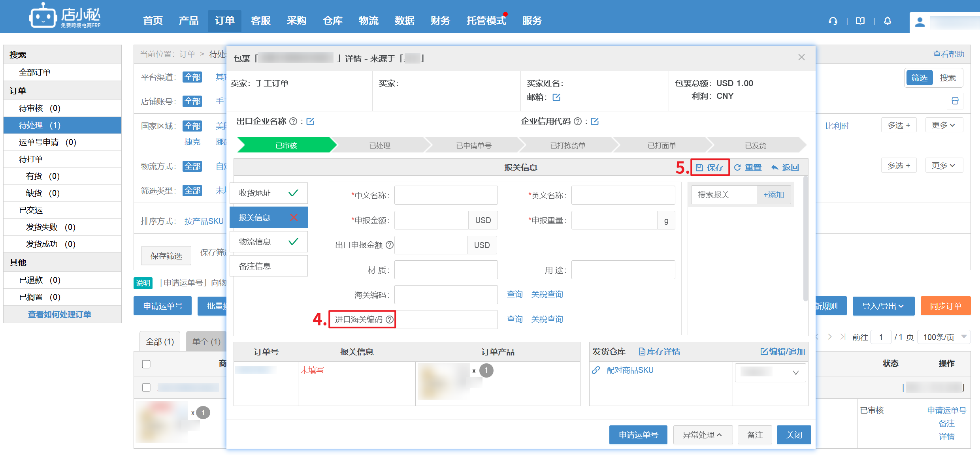Click the notification bell icon
The image size is (980, 455).
pyautogui.click(x=888, y=21)
